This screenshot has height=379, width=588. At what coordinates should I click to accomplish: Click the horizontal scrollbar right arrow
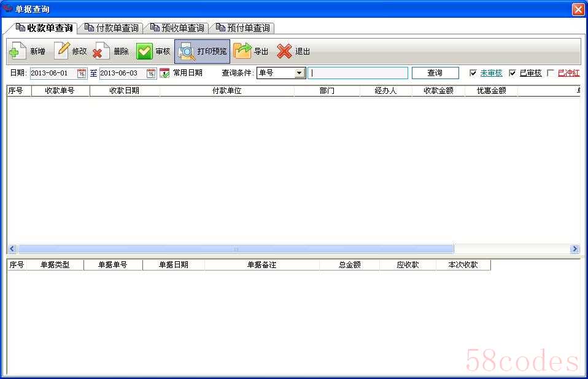click(x=574, y=249)
